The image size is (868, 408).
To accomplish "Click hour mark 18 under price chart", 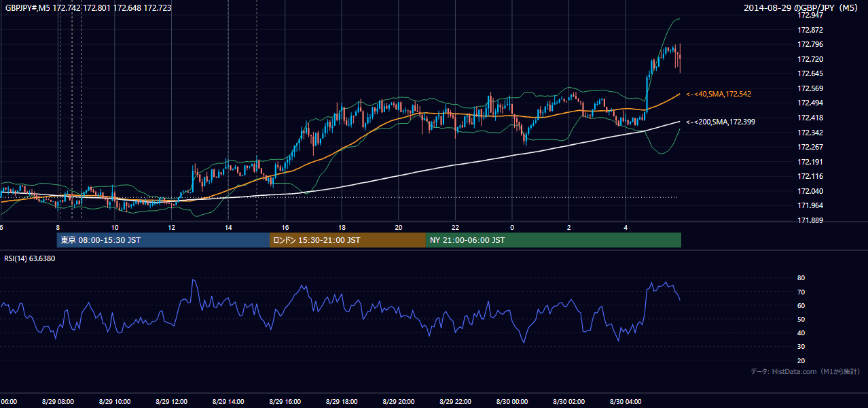I will pyautogui.click(x=342, y=227).
